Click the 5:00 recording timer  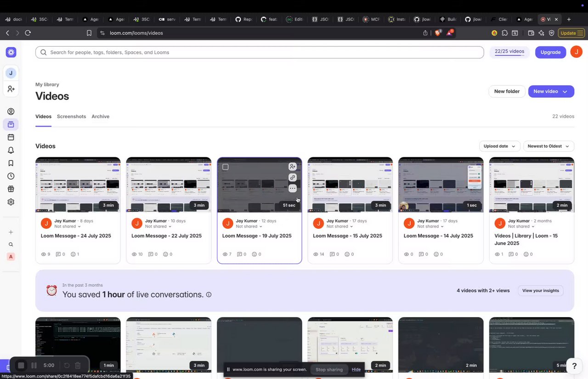point(49,366)
